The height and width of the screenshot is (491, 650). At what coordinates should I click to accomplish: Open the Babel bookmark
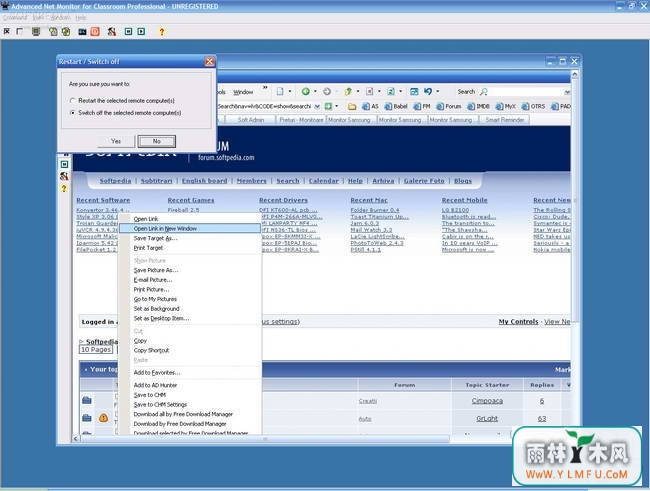pyautogui.click(x=396, y=107)
